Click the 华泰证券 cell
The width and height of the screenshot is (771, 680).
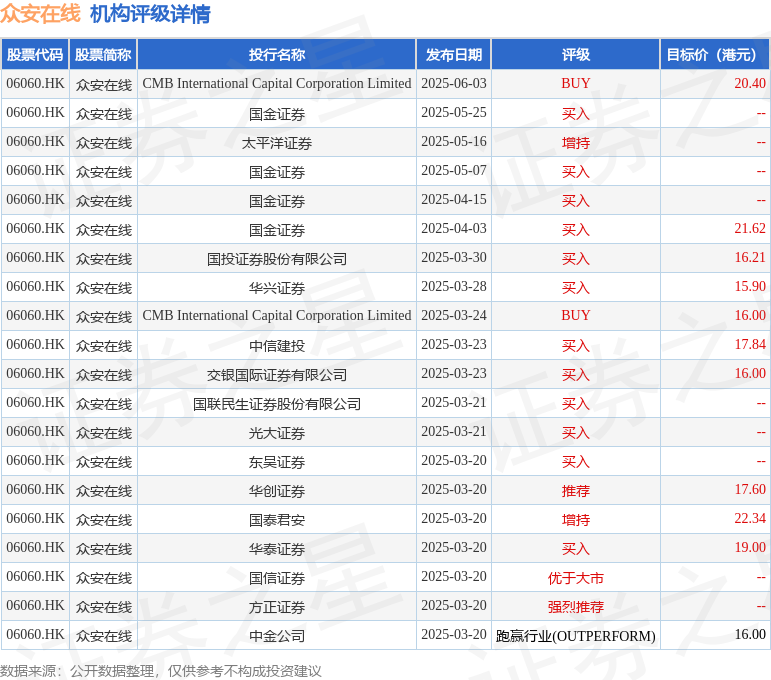pyautogui.click(x=277, y=549)
